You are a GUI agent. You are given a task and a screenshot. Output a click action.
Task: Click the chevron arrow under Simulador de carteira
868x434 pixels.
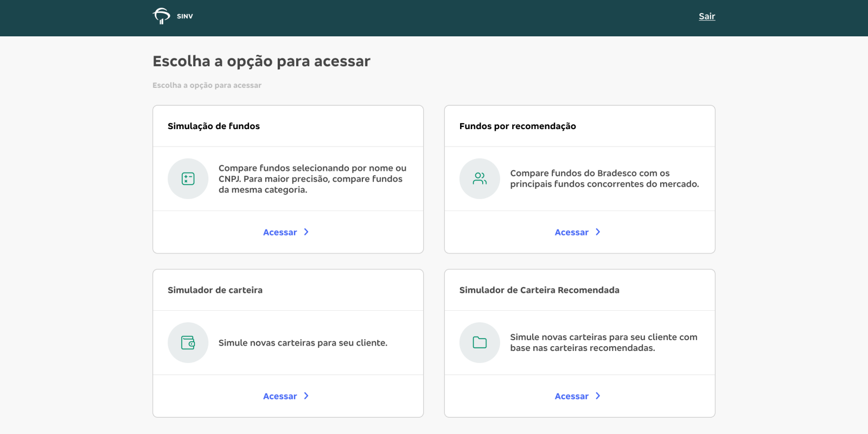click(307, 396)
